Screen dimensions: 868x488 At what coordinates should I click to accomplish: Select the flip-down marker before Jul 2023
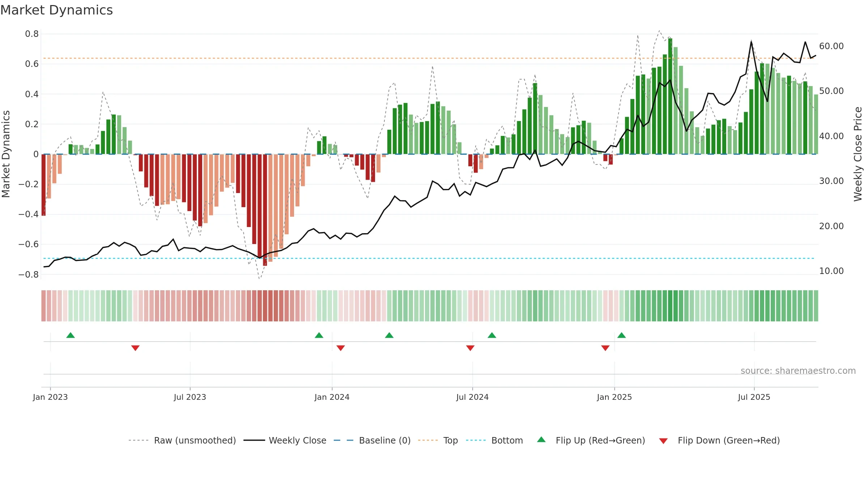click(x=135, y=348)
